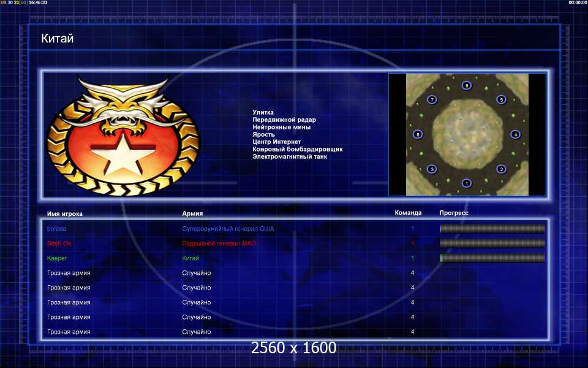588x368 pixels.
Task: Click boroda's loading progress bar
Action: [x=492, y=228]
